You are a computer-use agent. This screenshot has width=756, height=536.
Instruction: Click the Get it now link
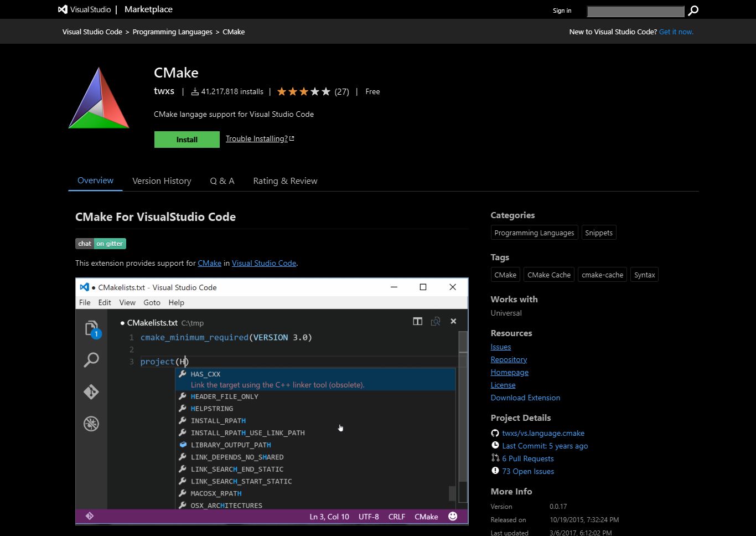pyautogui.click(x=676, y=32)
